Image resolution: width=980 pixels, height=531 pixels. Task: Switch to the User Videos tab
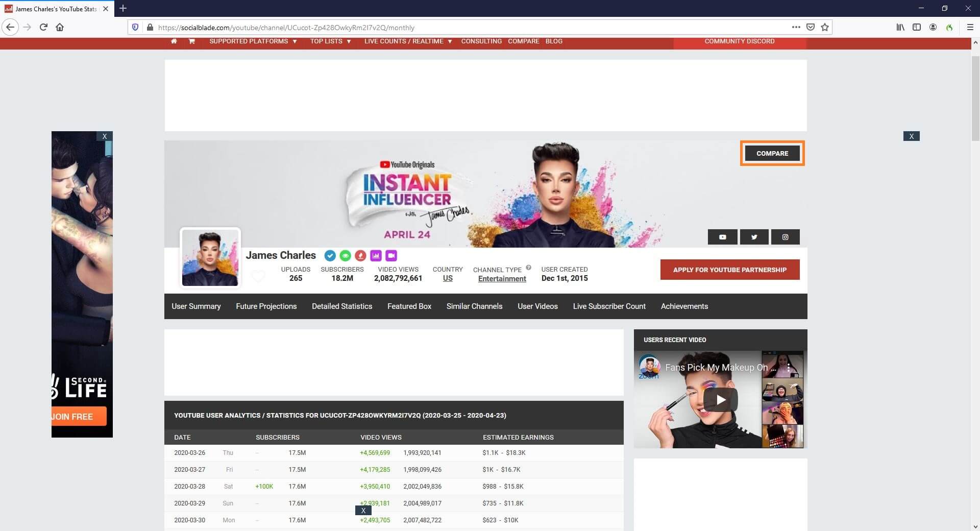(537, 306)
